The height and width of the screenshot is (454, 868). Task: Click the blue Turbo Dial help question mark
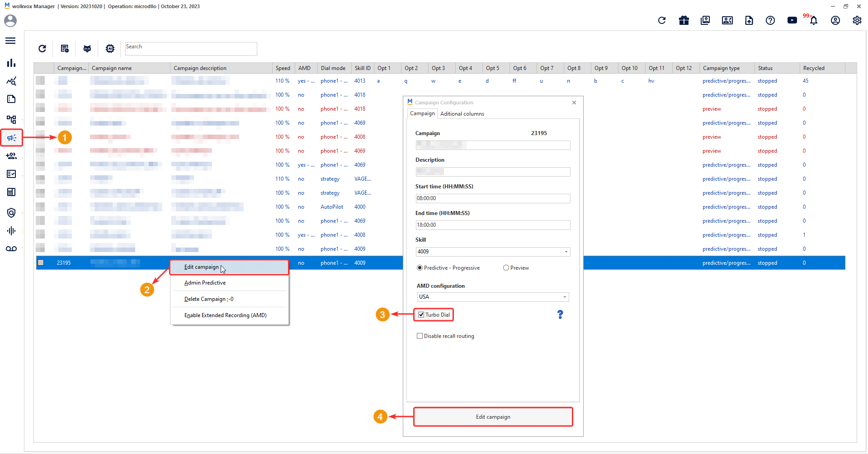coord(560,314)
